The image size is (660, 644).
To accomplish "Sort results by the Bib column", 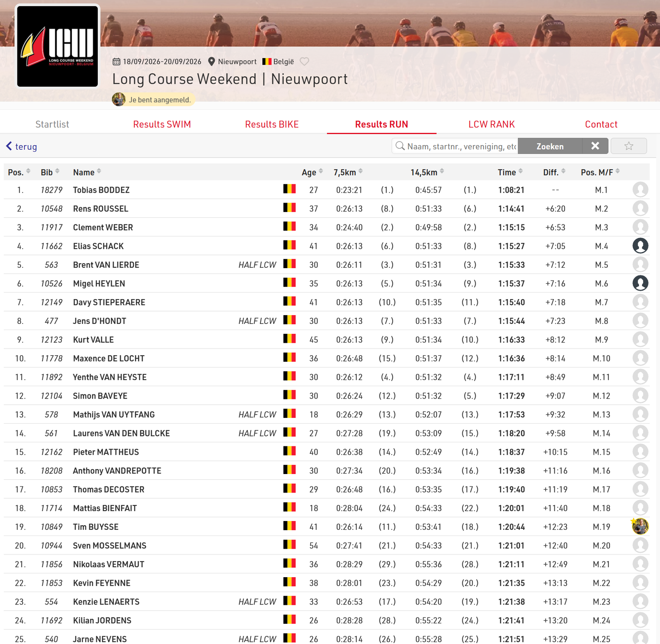I will pos(50,172).
